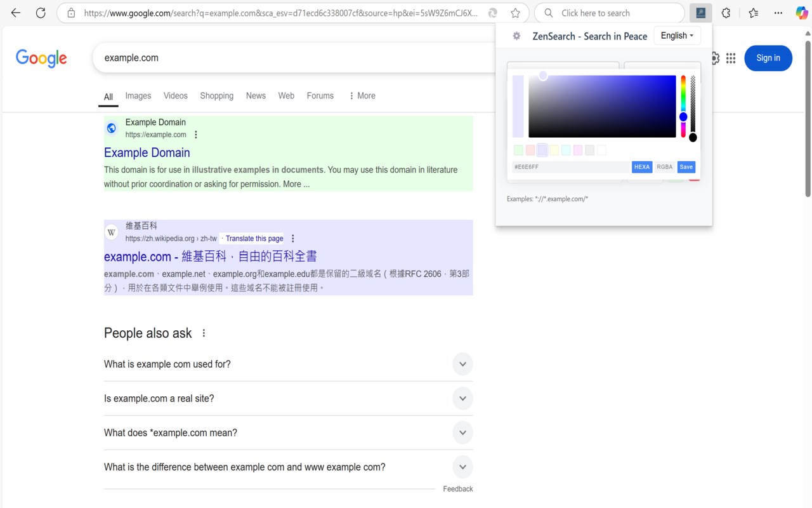
Task: Click the Google logo
Action: coord(41,58)
